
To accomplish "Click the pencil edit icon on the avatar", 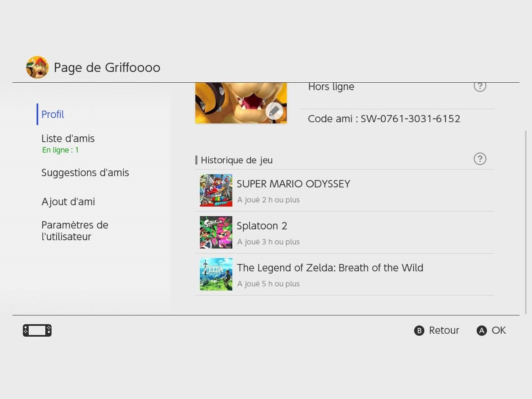I will click(x=274, y=111).
